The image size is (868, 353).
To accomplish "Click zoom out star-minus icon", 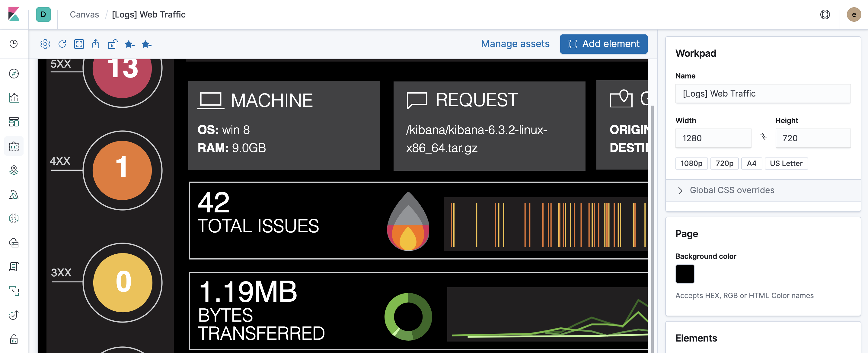I will 129,44.
